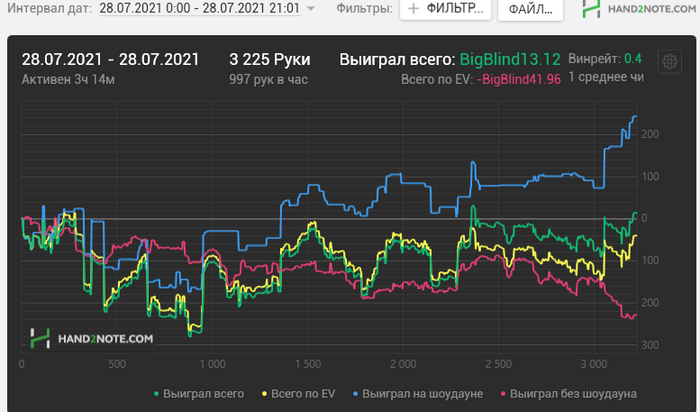This screenshot has height=412, width=700.
Task: Click the pink dot for без шоудауна
Action: 504,394
